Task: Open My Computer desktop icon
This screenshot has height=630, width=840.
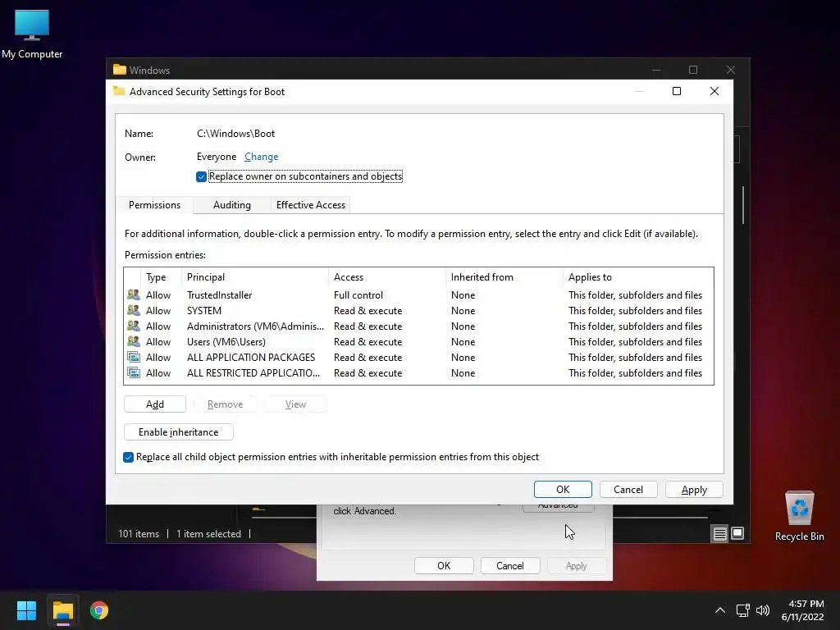Action: [32, 34]
